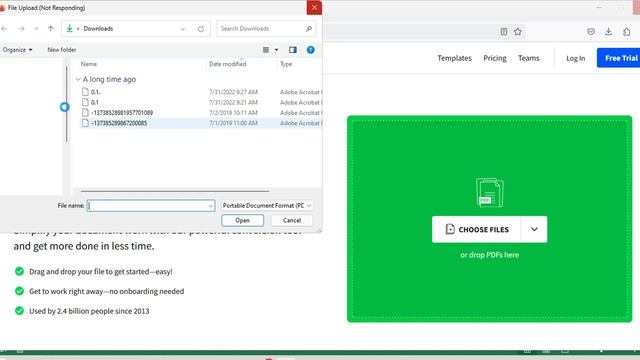The image size is (640, 360).
Task: Click the horizontal scrollbar in file list
Action: click(x=175, y=191)
